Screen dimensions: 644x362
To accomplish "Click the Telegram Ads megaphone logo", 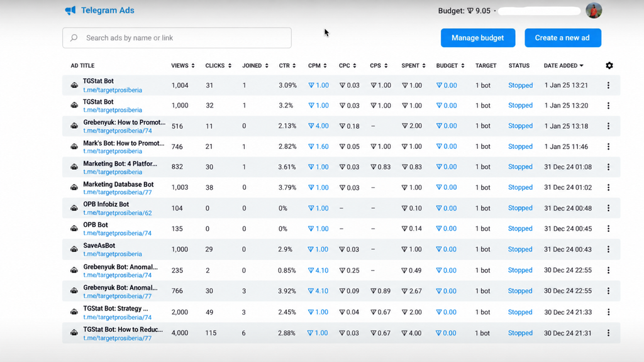I will coord(70,10).
